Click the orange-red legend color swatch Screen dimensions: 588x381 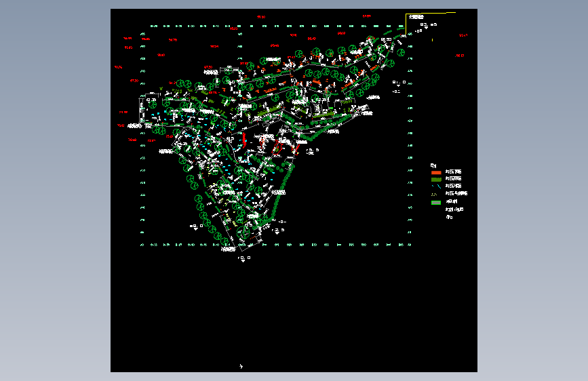click(436, 172)
